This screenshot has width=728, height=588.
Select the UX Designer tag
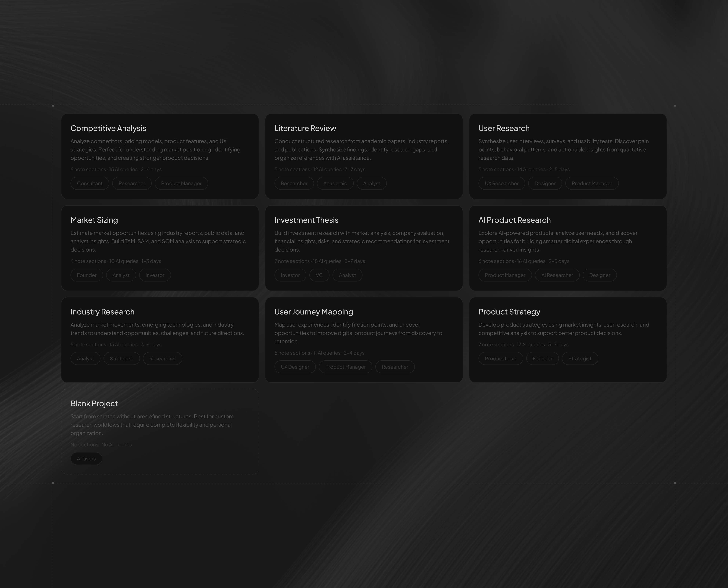click(295, 367)
